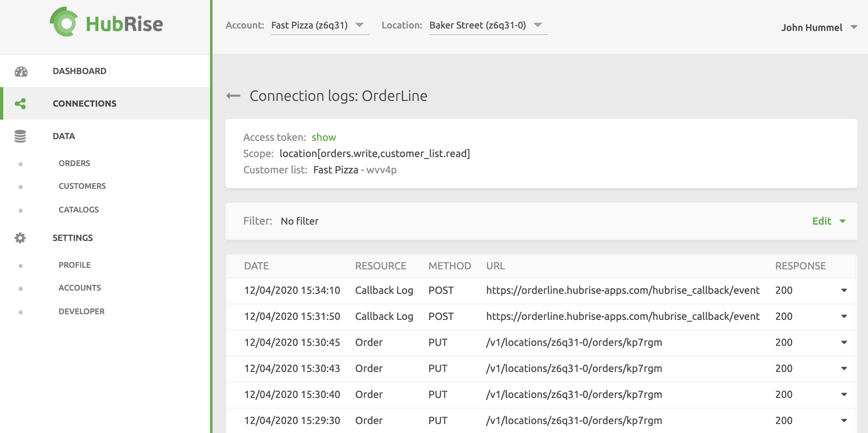Open the Orders data page
This screenshot has width=868, height=433.
74,163
